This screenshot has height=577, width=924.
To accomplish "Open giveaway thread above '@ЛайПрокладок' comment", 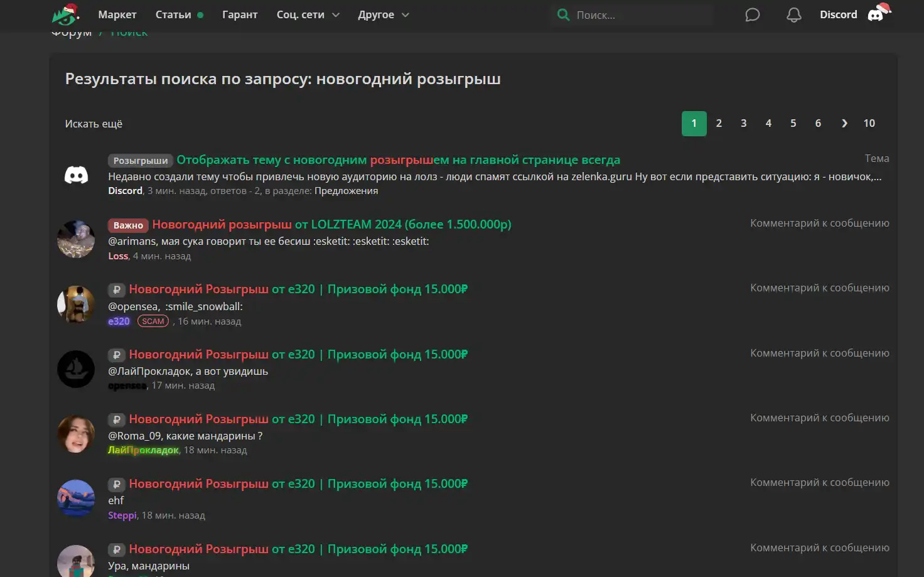I will 298,354.
